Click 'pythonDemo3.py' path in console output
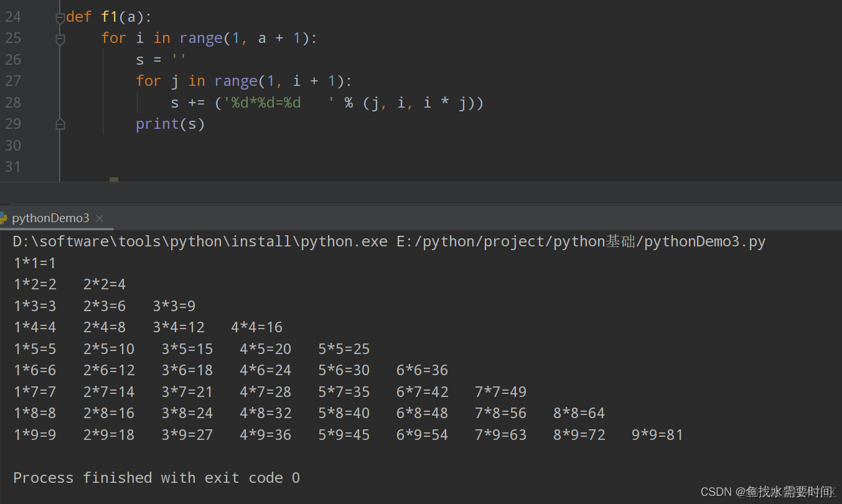842x504 pixels. pyautogui.click(x=705, y=241)
